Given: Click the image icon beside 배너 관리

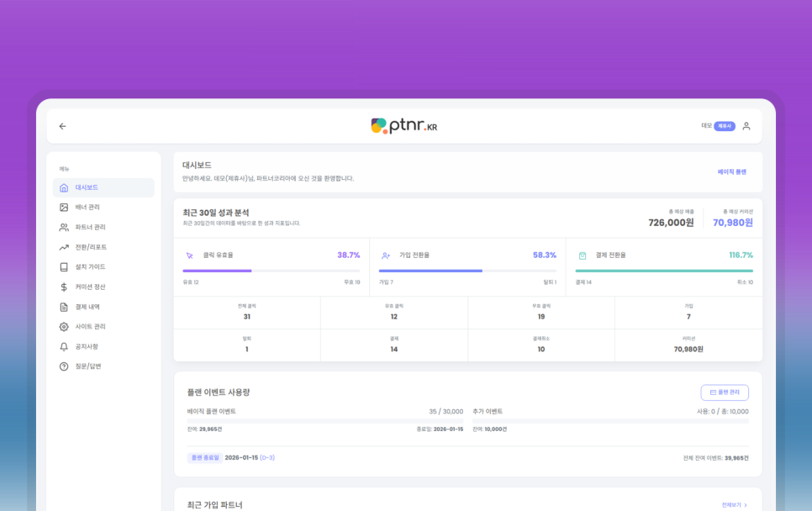Looking at the screenshot, I should 64,207.
